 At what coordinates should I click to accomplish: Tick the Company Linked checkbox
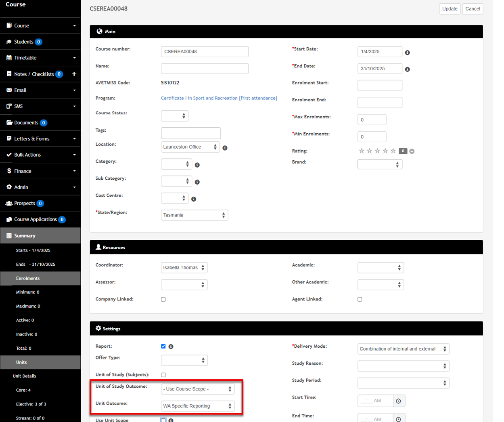tap(163, 299)
